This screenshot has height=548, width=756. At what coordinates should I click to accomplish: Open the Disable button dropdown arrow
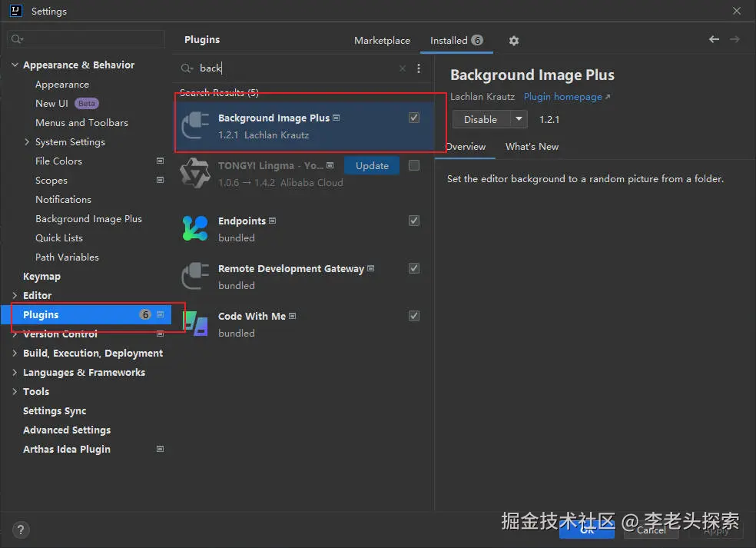point(519,119)
